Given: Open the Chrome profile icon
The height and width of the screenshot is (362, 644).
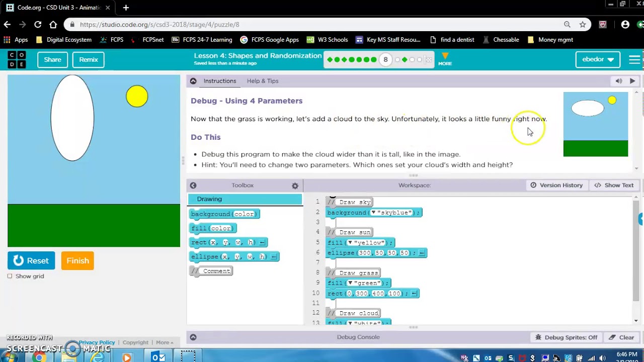Looking at the screenshot, I should [625, 24].
